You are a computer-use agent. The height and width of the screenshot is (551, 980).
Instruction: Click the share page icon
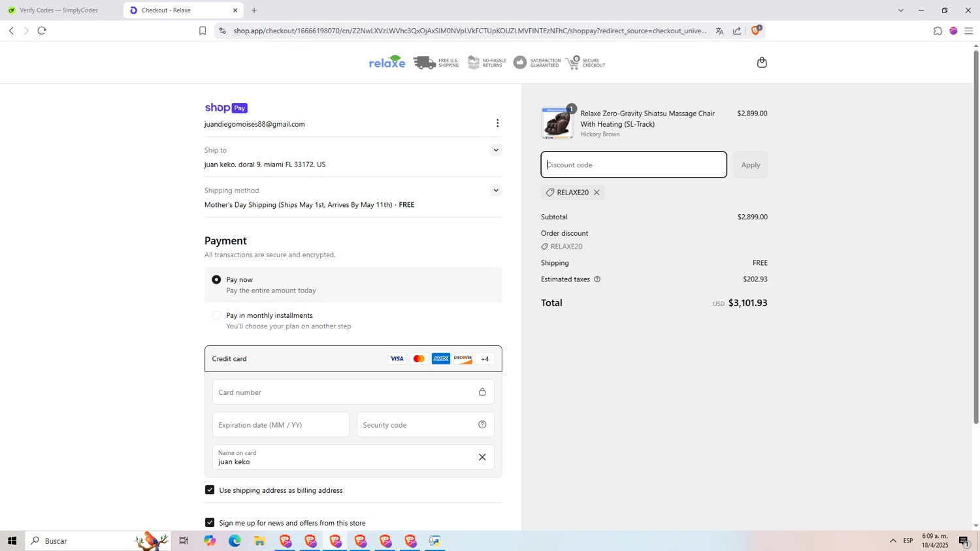tap(737, 31)
